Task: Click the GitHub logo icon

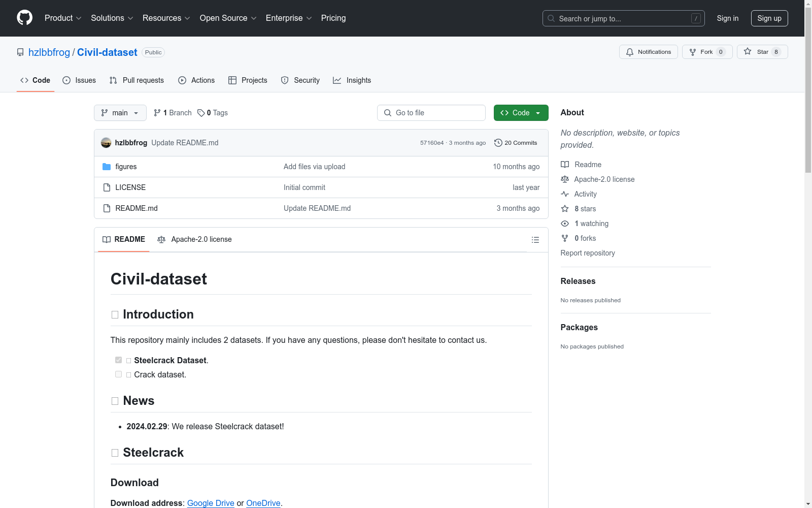Action: 24,18
